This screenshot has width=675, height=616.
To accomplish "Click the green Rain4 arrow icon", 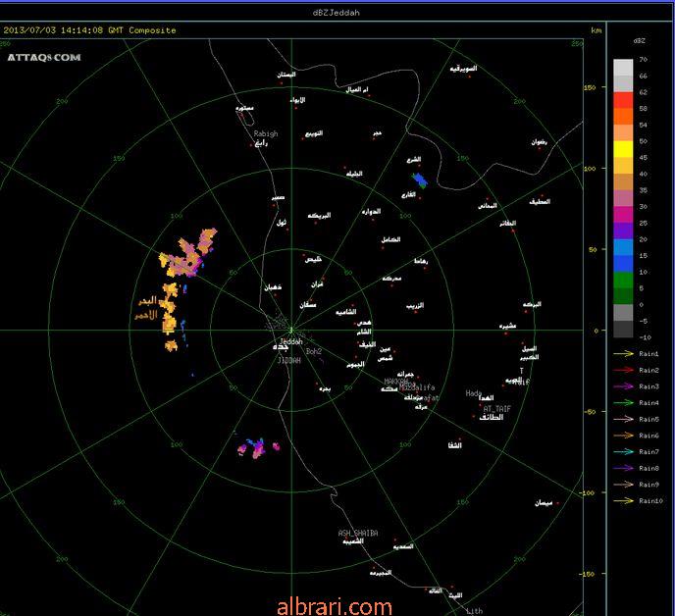I will [x=623, y=403].
